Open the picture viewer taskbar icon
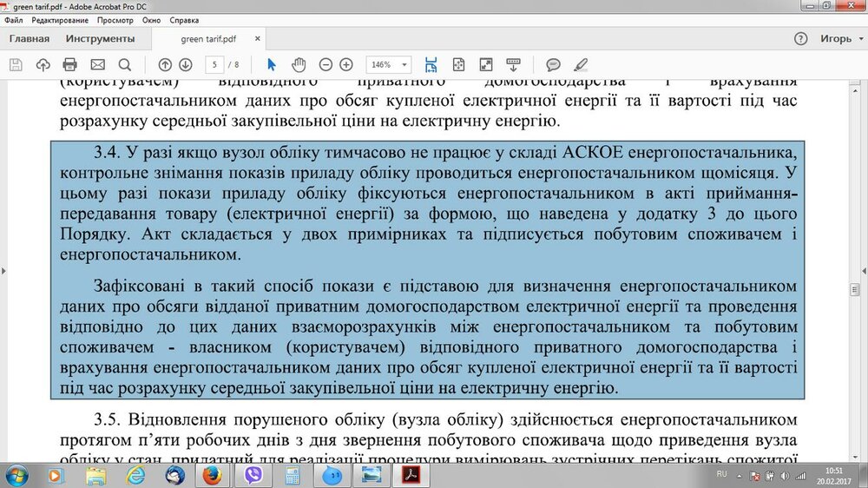 (x=371, y=476)
